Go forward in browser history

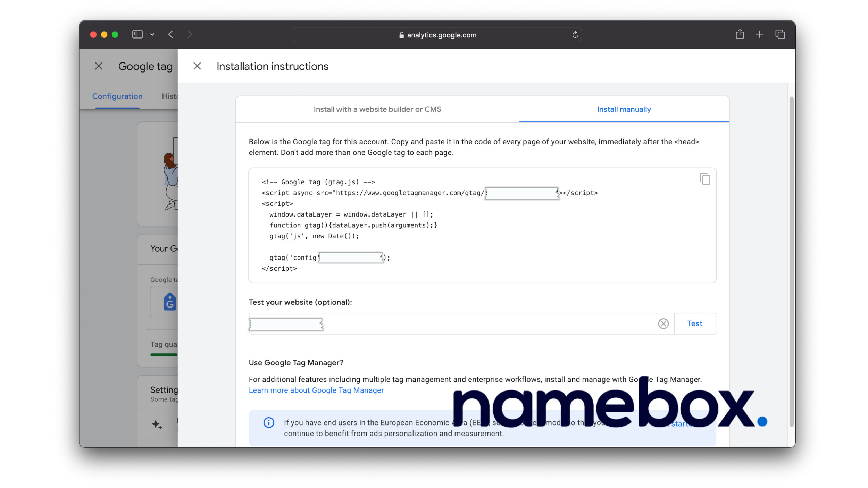[x=190, y=34]
